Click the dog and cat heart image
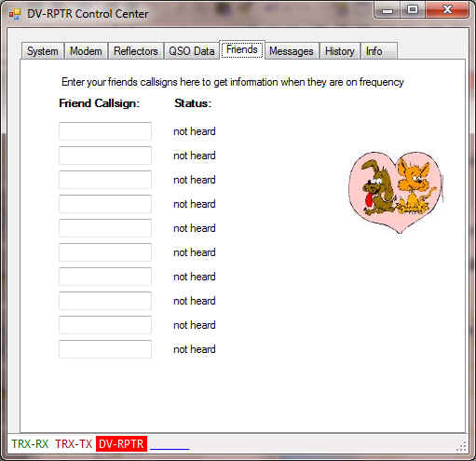Image resolution: width=476 pixels, height=461 pixels. [396, 193]
